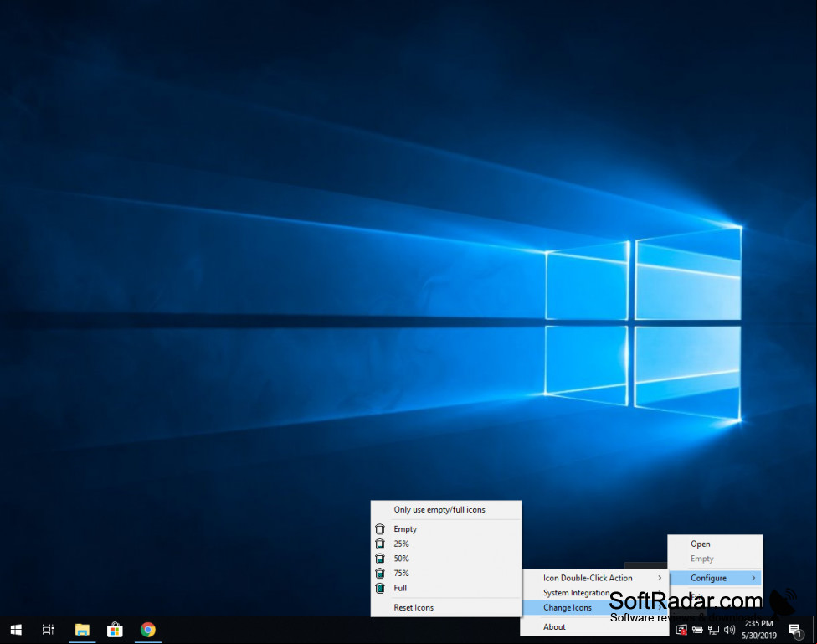Launch Google Chrome from the taskbar
The width and height of the screenshot is (817, 644).
[148, 630]
